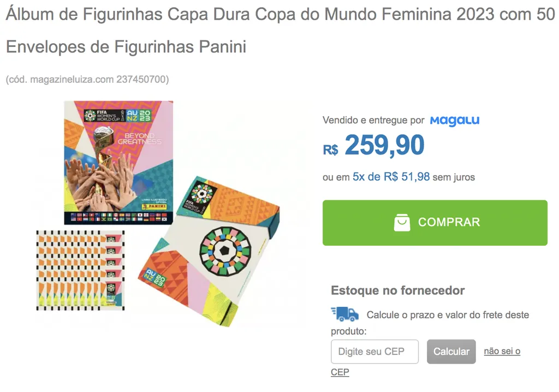Click the country flags strip on album cover
Viewport: 559px width, 392px height.
[118, 217]
